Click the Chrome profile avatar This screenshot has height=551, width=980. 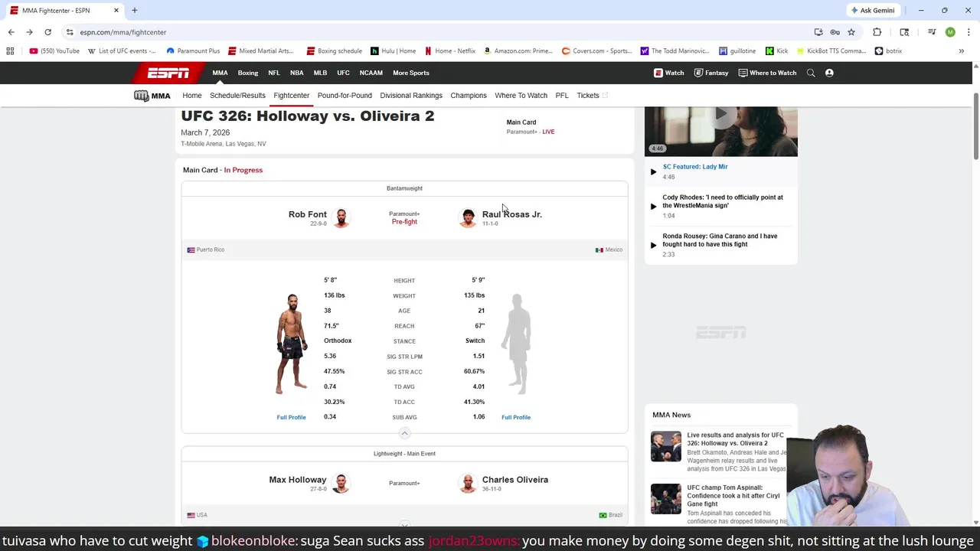(x=950, y=32)
